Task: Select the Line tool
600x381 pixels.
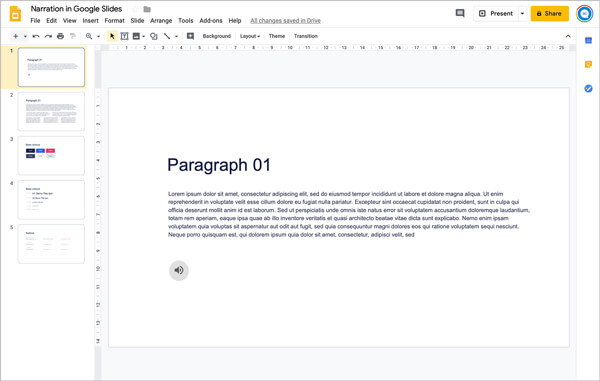Action: 167,36
